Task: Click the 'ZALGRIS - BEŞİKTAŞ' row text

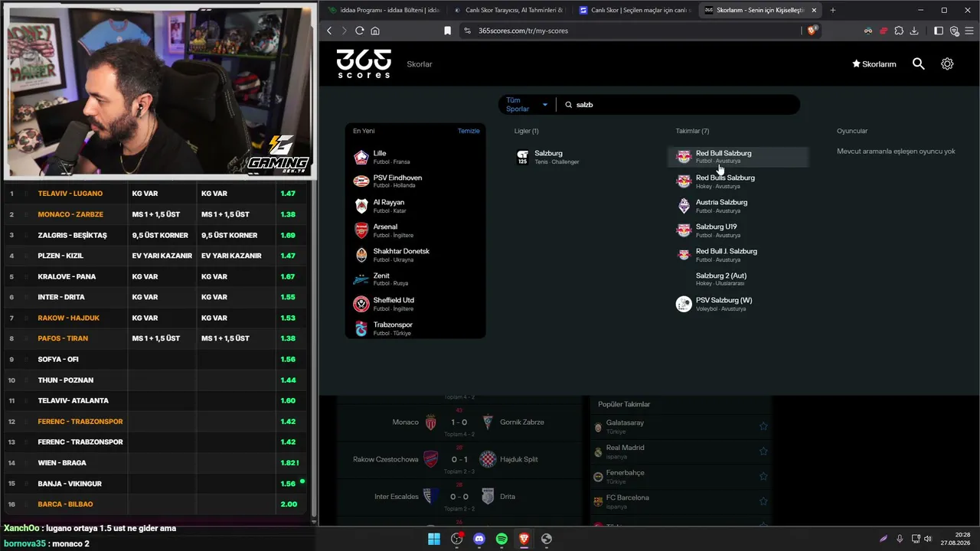Action: click(x=73, y=235)
